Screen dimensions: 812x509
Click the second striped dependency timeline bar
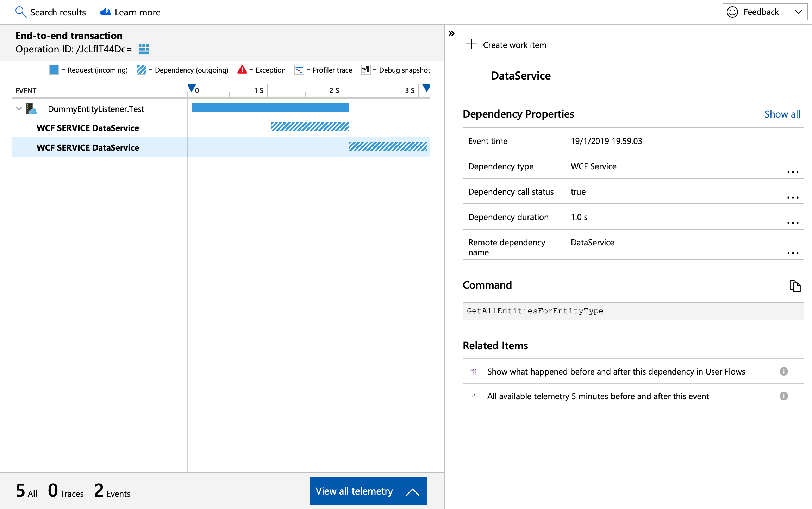(388, 146)
